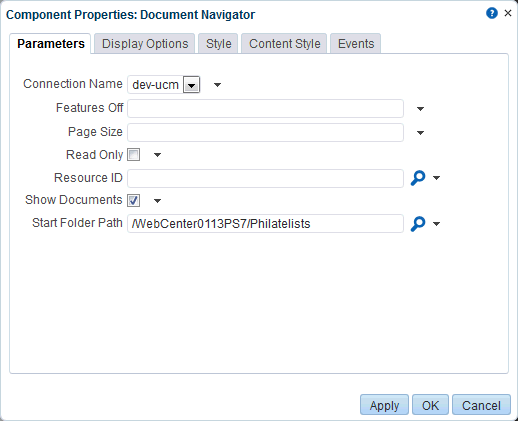This screenshot has width=518, height=421.
Task: Close the Component Properties dialog
Action: tap(508, 13)
